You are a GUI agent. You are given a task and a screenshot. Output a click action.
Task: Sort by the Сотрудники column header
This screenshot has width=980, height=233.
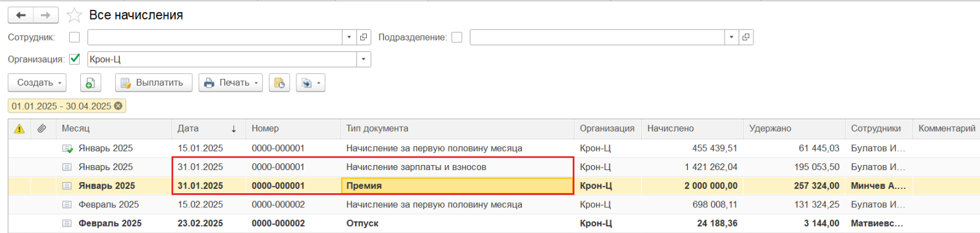coord(878,128)
